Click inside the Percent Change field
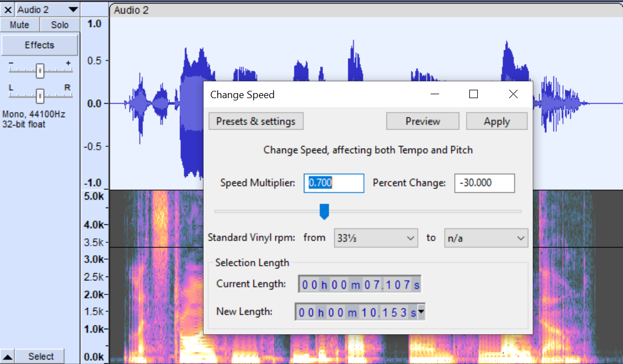 pos(484,183)
